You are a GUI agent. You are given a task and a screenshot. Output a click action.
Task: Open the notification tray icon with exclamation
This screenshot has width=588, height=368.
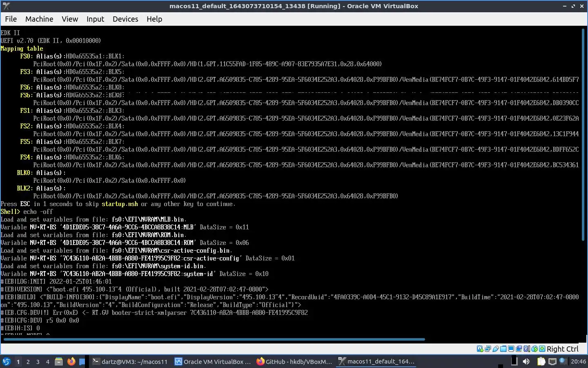pos(563,361)
